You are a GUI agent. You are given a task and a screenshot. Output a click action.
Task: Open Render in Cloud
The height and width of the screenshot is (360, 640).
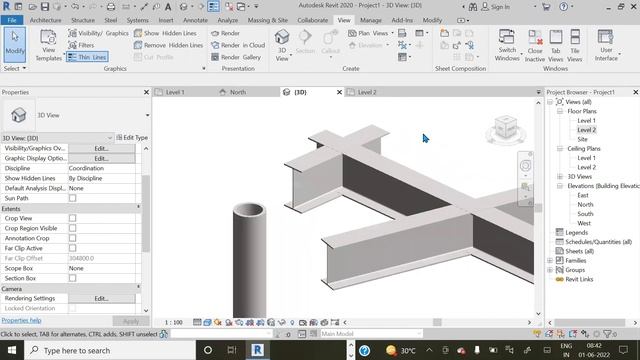click(x=238, y=45)
